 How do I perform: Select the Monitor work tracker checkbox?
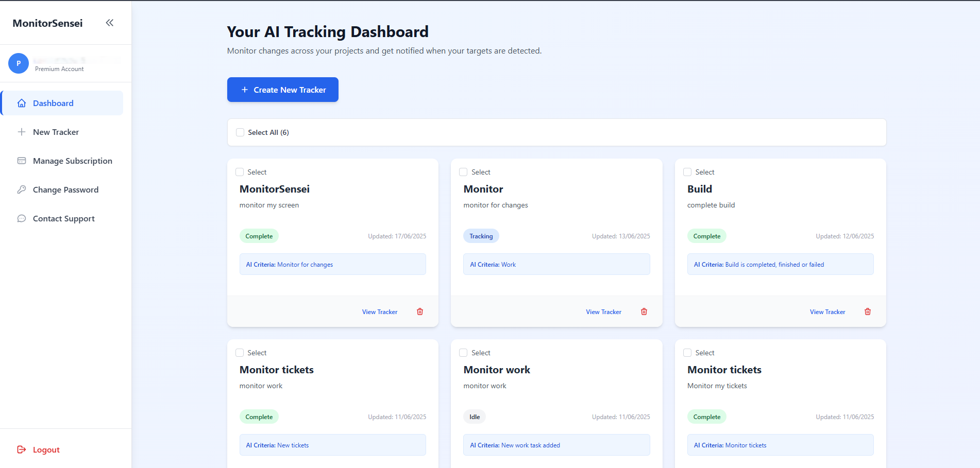point(463,353)
